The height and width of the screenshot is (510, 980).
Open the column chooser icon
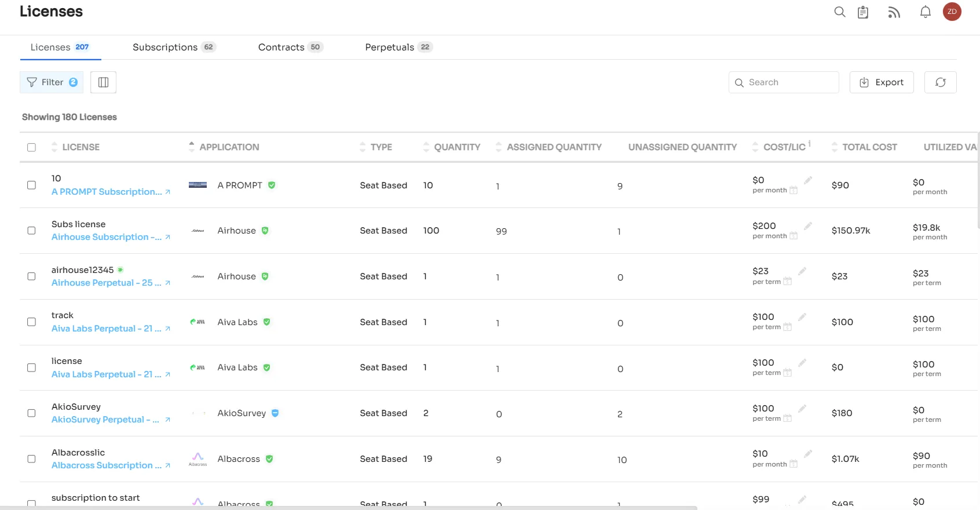tap(103, 82)
